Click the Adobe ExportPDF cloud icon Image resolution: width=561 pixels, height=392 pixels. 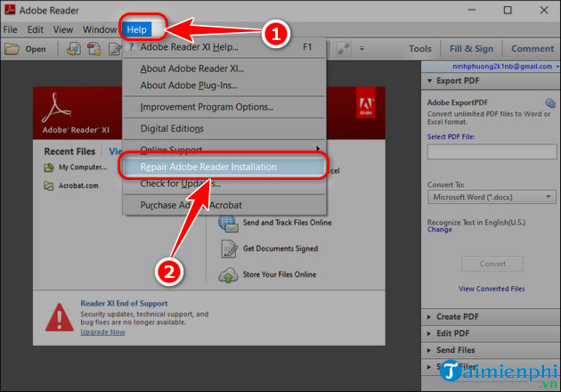(550, 103)
